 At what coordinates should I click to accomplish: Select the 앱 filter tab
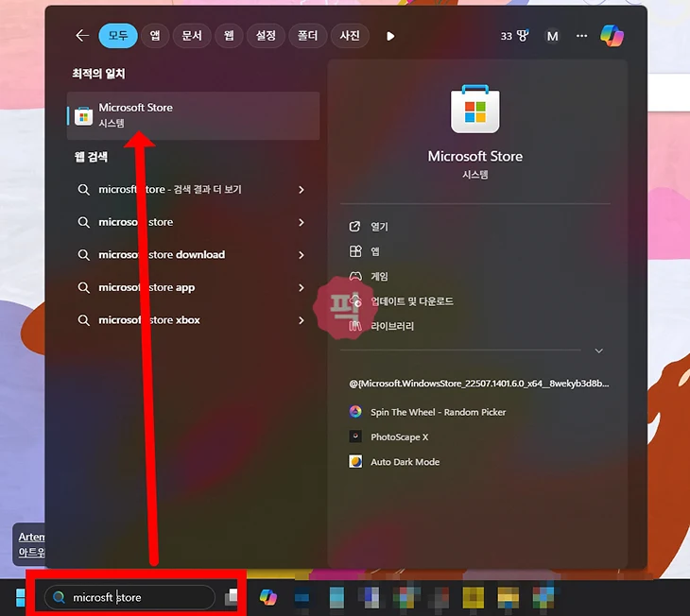pos(155,36)
